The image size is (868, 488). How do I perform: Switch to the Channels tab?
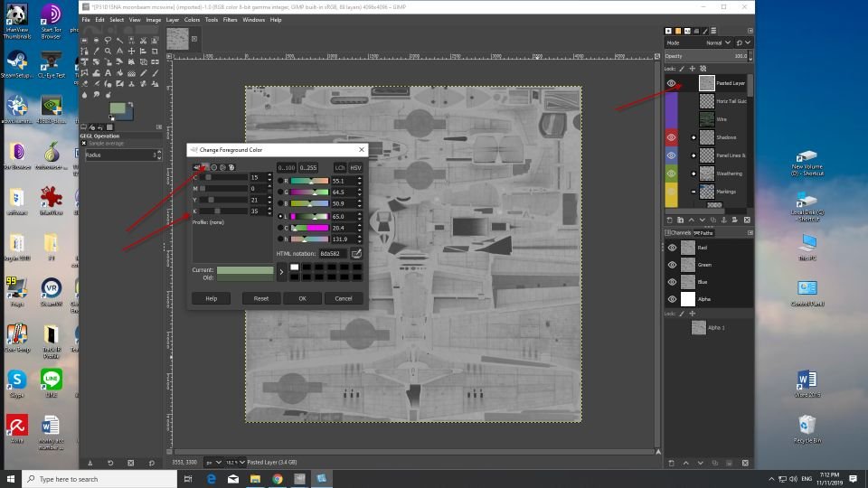click(x=678, y=233)
